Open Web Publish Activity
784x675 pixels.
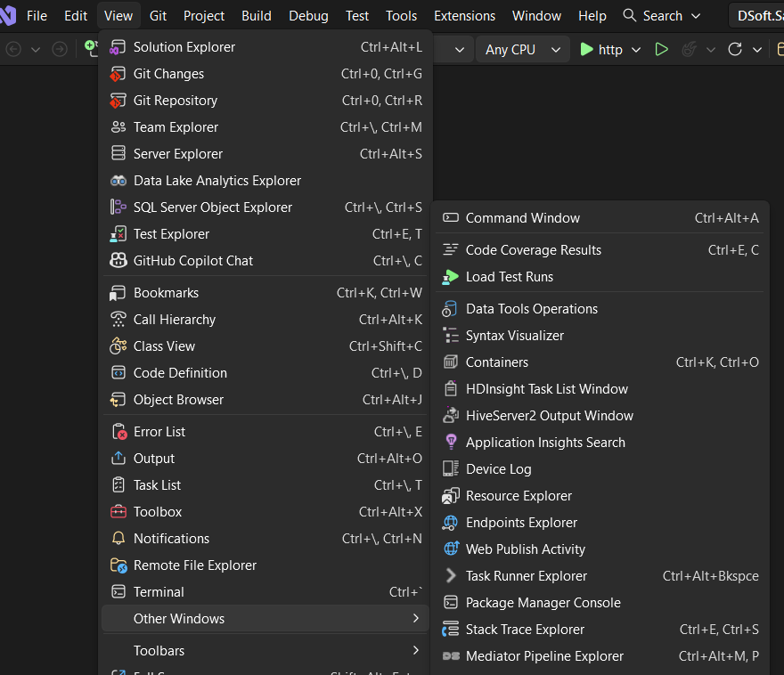pyautogui.click(x=600, y=549)
